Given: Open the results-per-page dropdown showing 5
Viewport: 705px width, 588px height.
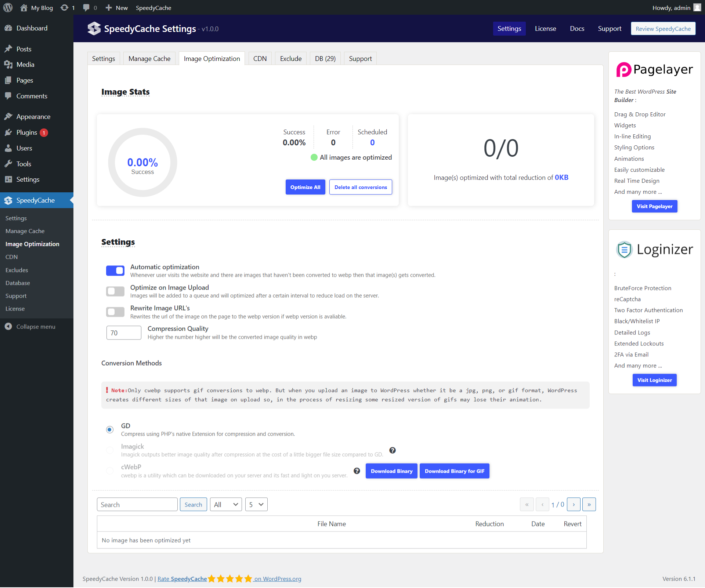Looking at the screenshot, I should [256, 504].
